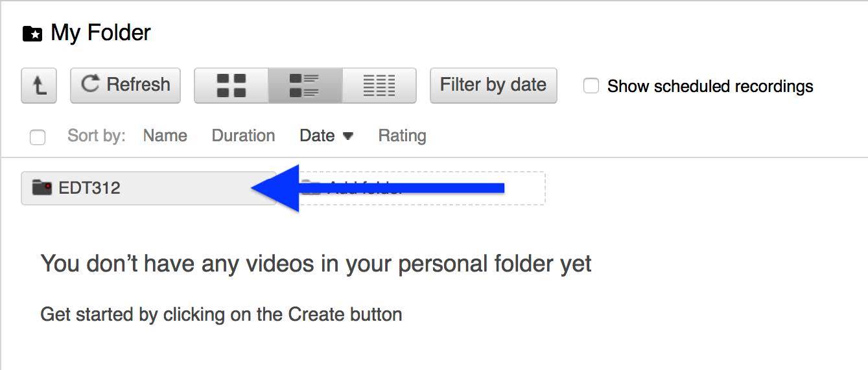Sort the list by Name
Viewport: 868px width, 370px height.
click(x=165, y=136)
